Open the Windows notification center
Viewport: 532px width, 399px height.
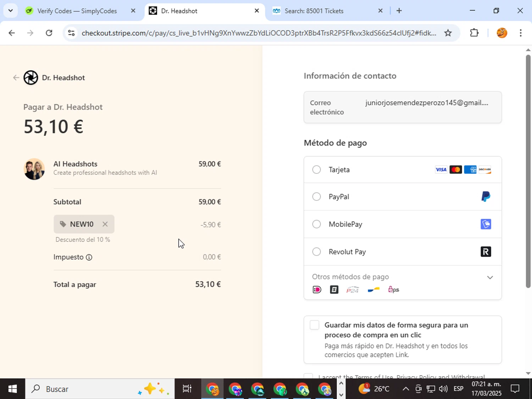click(515, 389)
